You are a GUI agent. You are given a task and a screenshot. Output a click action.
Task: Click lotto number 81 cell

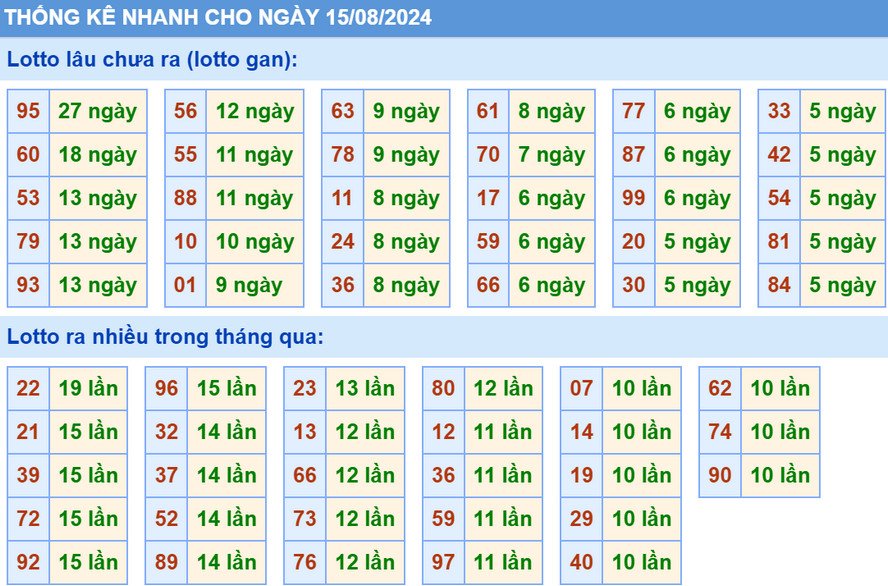click(x=779, y=242)
